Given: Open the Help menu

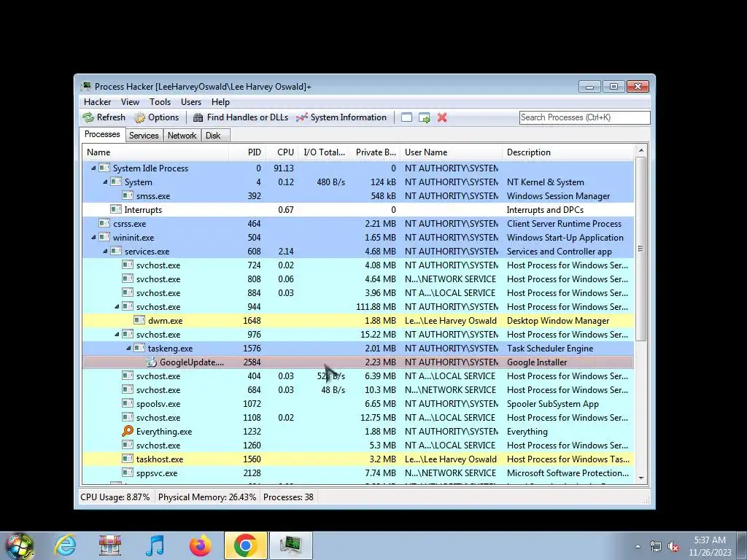Looking at the screenshot, I should click(220, 102).
